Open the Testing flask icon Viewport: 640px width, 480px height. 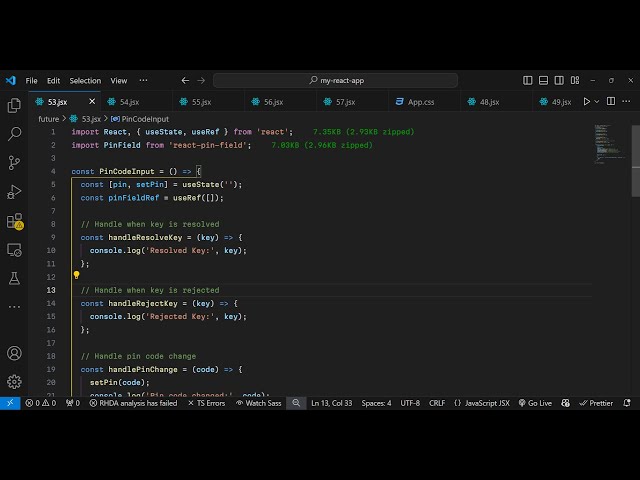pos(14,279)
